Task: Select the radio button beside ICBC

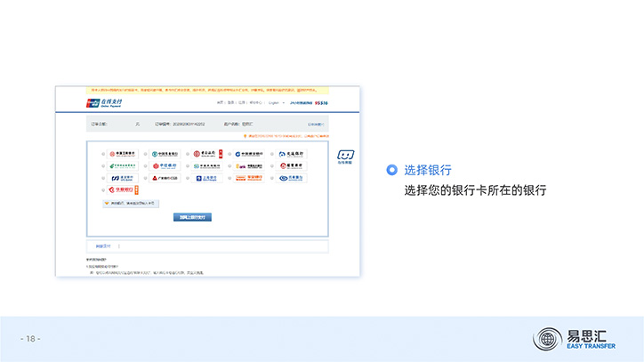Action: coord(104,153)
